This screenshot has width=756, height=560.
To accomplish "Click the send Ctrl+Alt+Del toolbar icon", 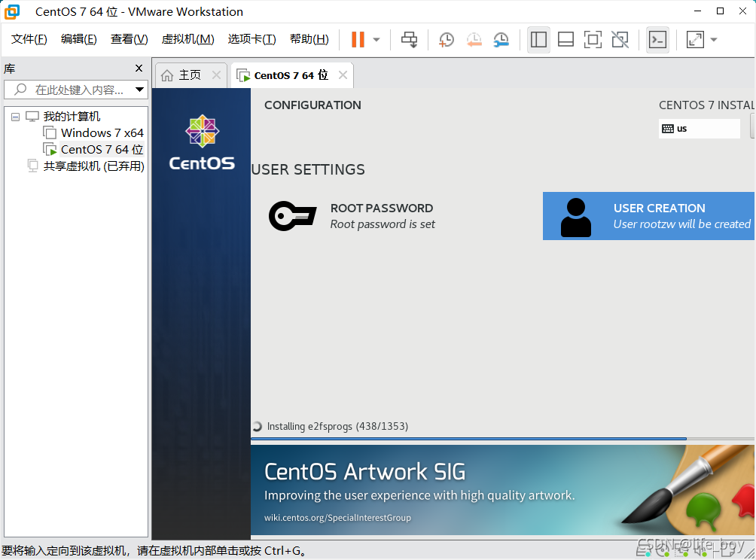I will (x=410, y=40).
